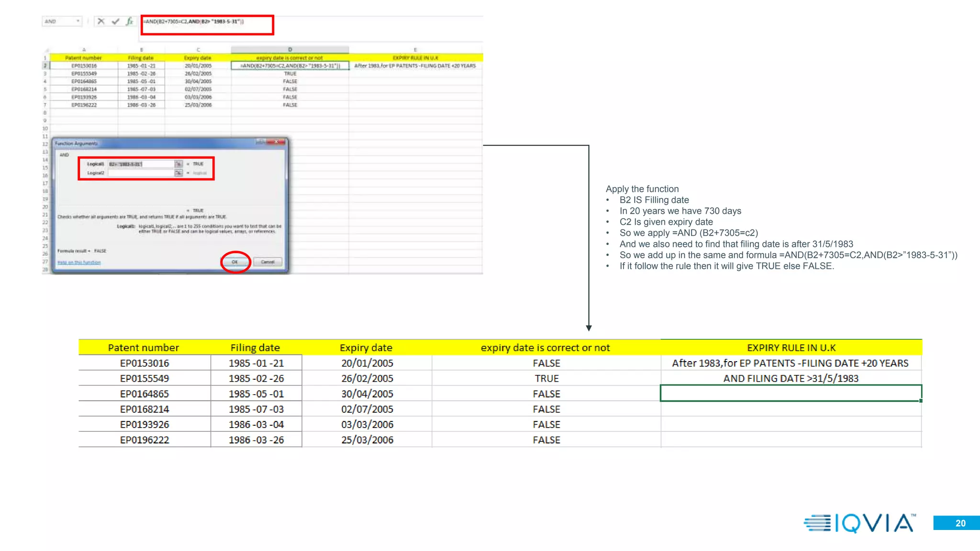Click the IQVIA logo
Viewport: 980px width, 551px height.
click(860, 523)
